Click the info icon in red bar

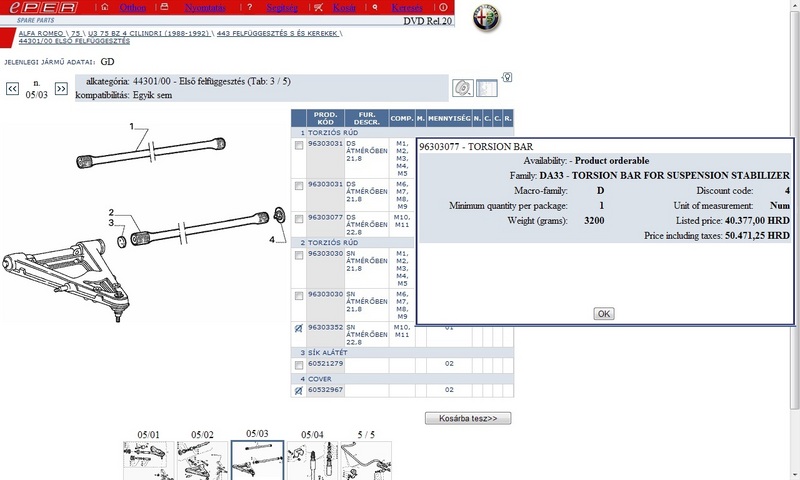[x=443, y=7]
